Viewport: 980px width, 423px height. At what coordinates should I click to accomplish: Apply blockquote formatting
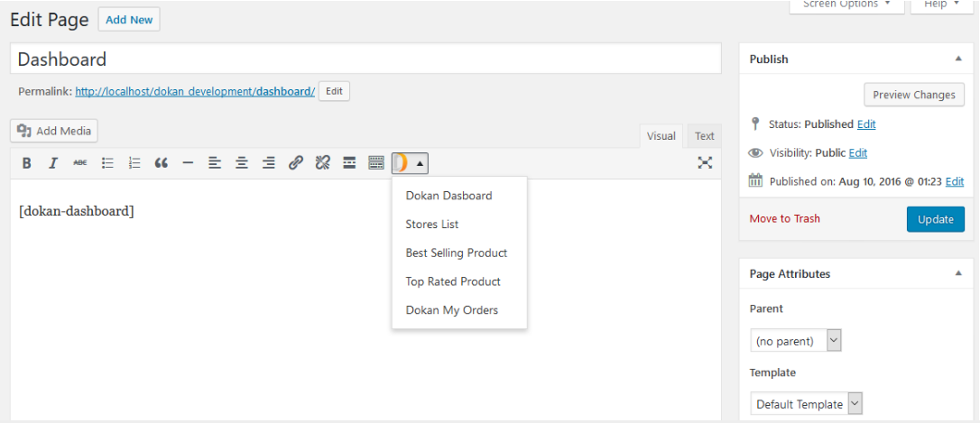(162, 164)
